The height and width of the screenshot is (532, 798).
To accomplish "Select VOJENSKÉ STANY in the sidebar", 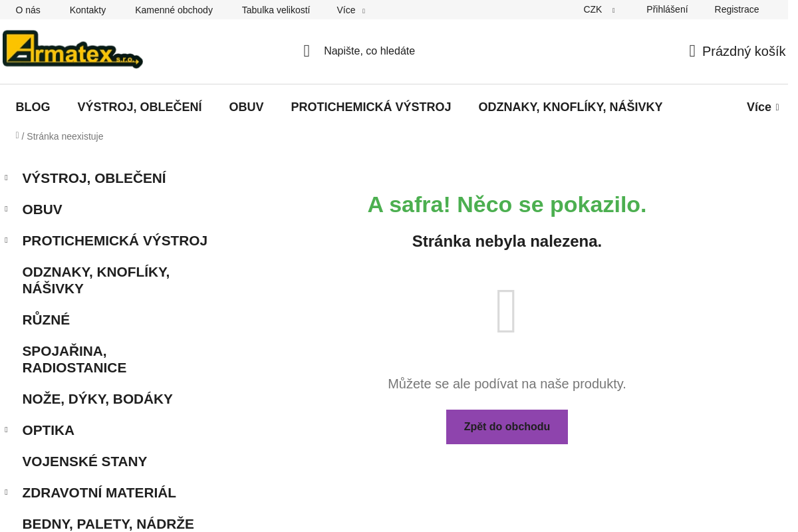I will click(84, 462).
